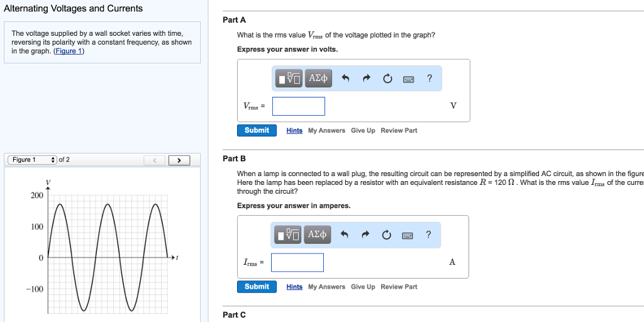The height and width of the screenshot is (322, 644).
Task: Go to next figure with right arrow
Action: pyautogui.click(x=179, y=160)
